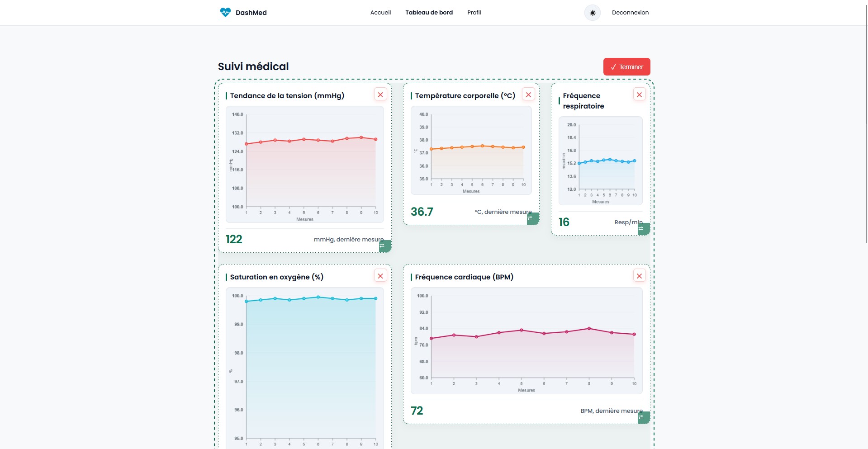
Task: Go to the Profil page
Action: [x=474, y=13]
